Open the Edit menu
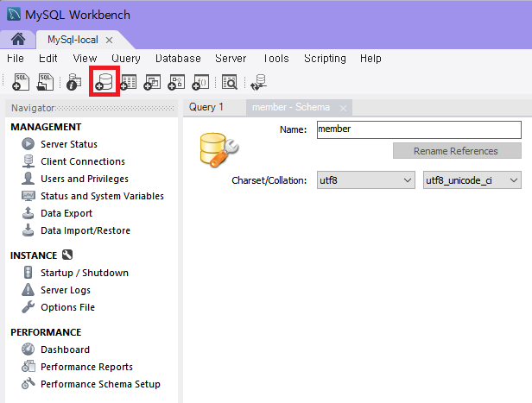The image size is (532, 403). (47, 59)
